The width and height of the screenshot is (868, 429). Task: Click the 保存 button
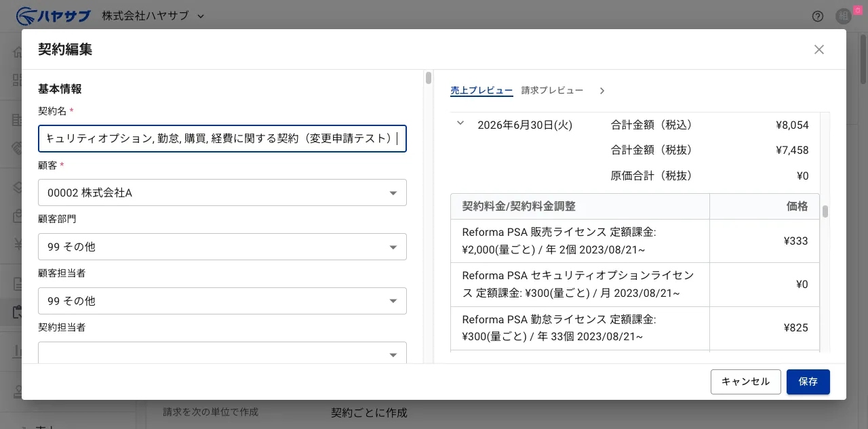pos(808,382)
